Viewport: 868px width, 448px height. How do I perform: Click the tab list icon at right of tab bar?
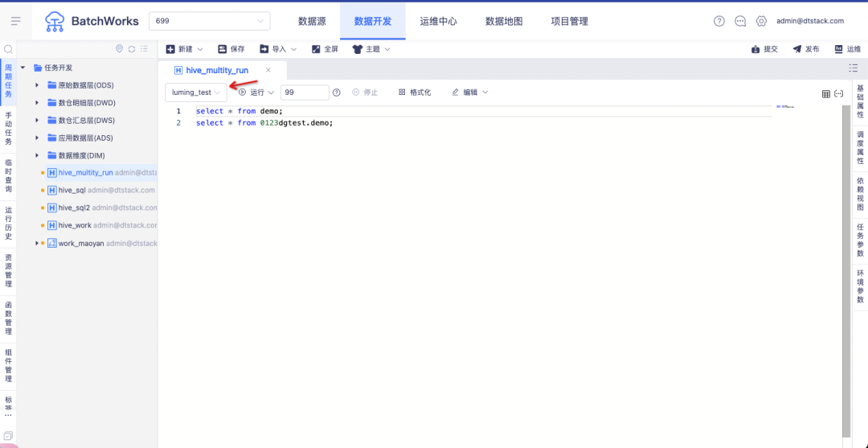tap(853, 68)
